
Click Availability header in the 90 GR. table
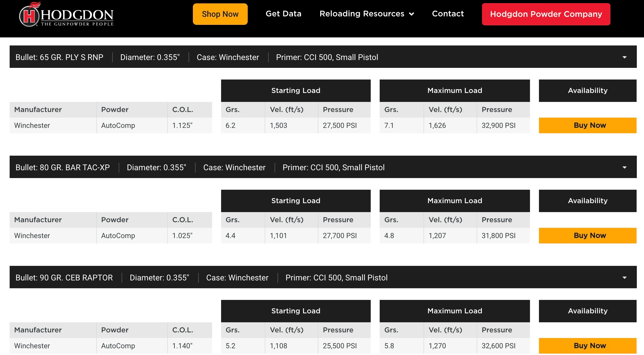(588, 311)
